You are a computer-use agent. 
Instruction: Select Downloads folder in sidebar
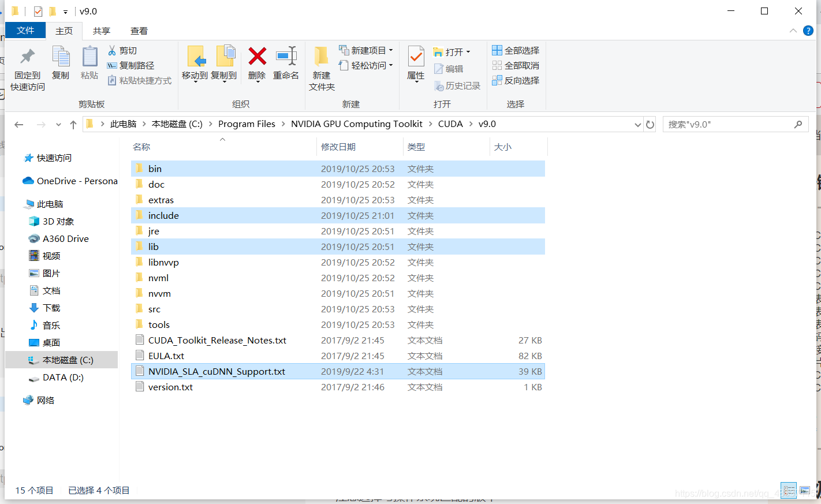(44, 308)
